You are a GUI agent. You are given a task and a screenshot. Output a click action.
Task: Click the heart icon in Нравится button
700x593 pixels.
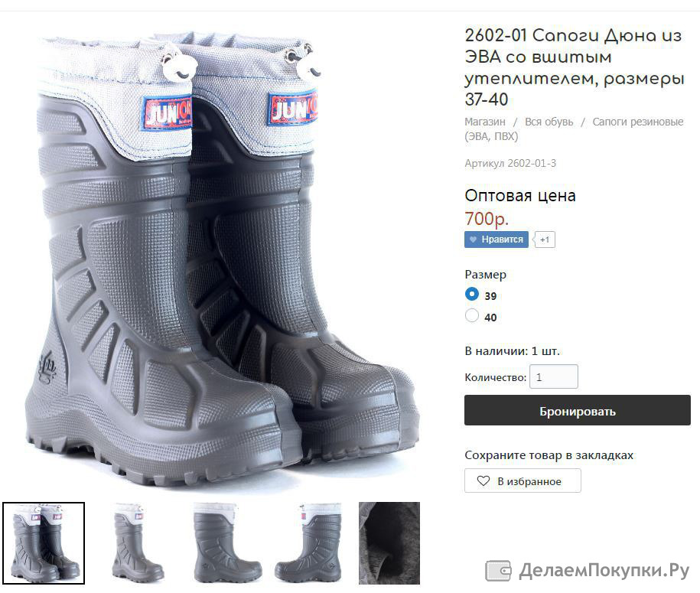click(474, 239)
